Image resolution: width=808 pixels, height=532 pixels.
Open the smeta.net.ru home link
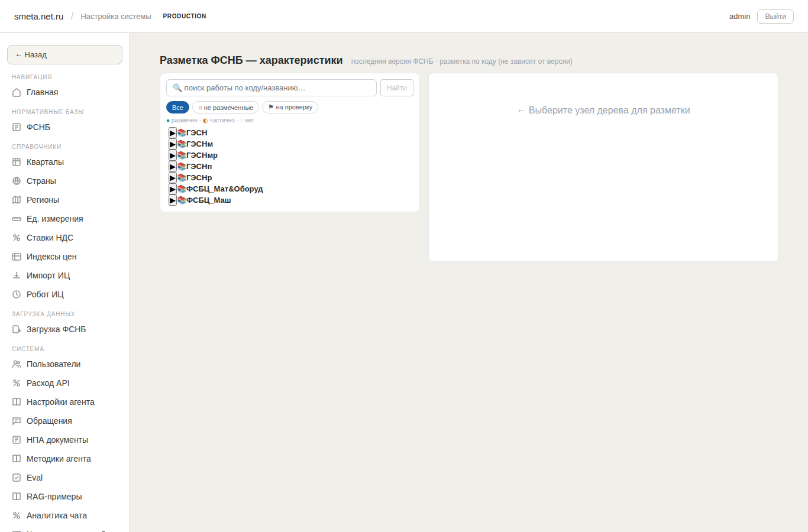39,17
